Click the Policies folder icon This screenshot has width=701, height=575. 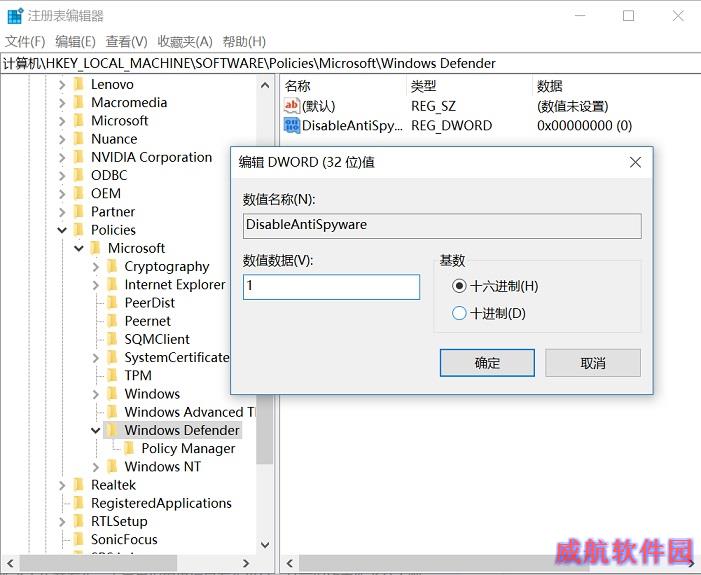(79, 230)
